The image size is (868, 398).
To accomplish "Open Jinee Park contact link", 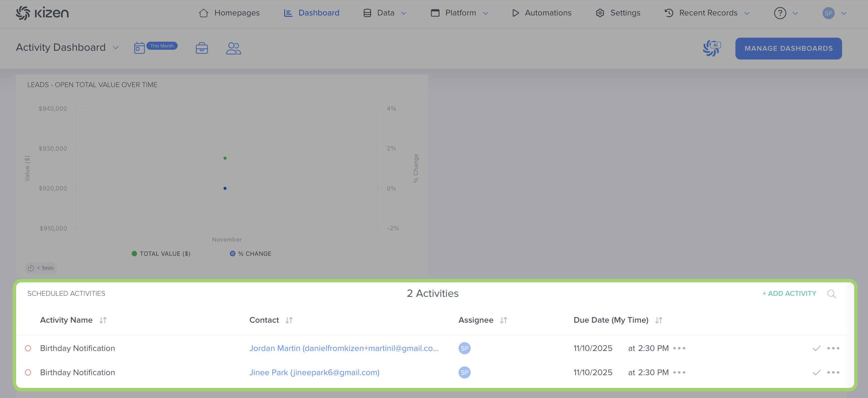I will click(x=314, y=372).
